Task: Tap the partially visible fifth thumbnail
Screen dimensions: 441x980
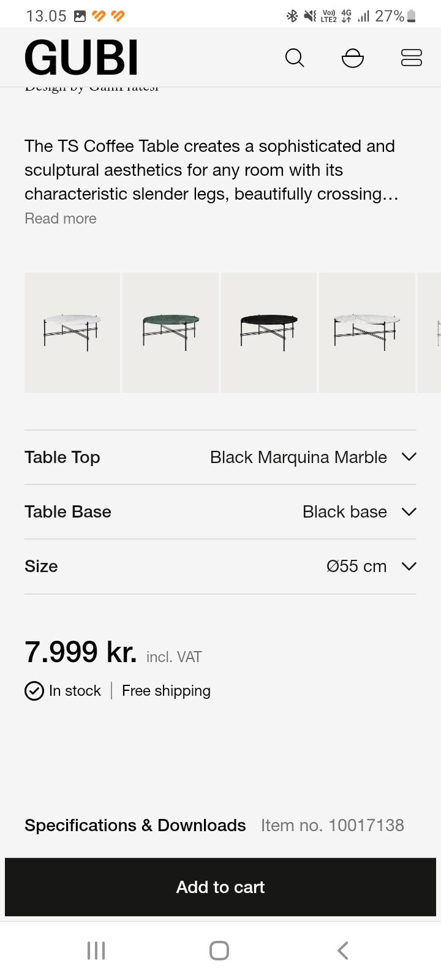Action: (x=431, y=333)
